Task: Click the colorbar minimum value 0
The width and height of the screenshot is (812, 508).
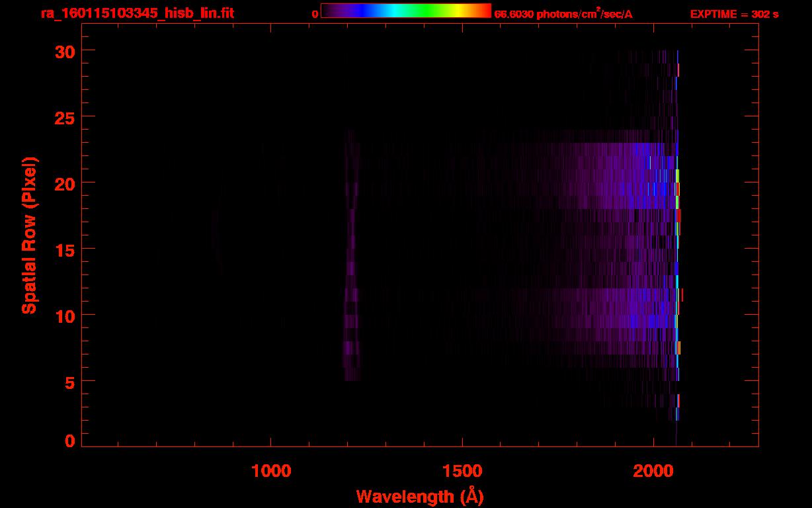Action: click(x=315, y=15)
